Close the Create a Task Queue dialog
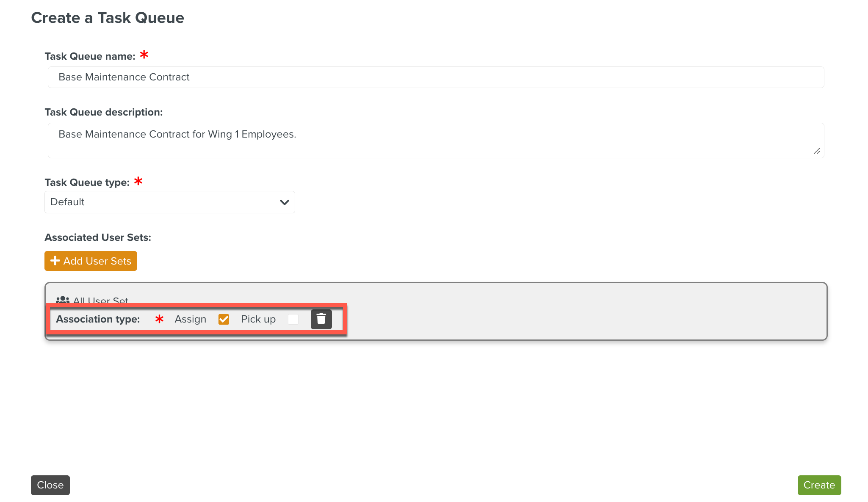The height and width of the screenshot is (502, 868). [x=50, y=485]
